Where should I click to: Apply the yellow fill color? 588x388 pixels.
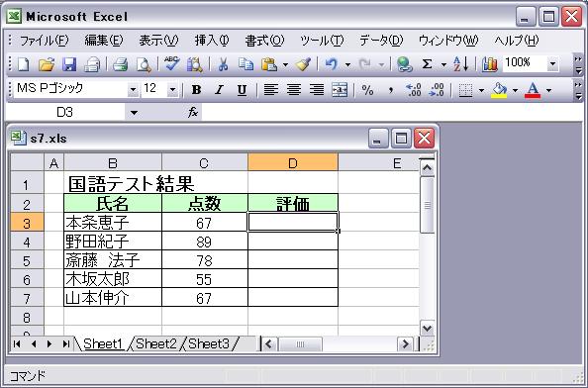click(x=499, y=90)
